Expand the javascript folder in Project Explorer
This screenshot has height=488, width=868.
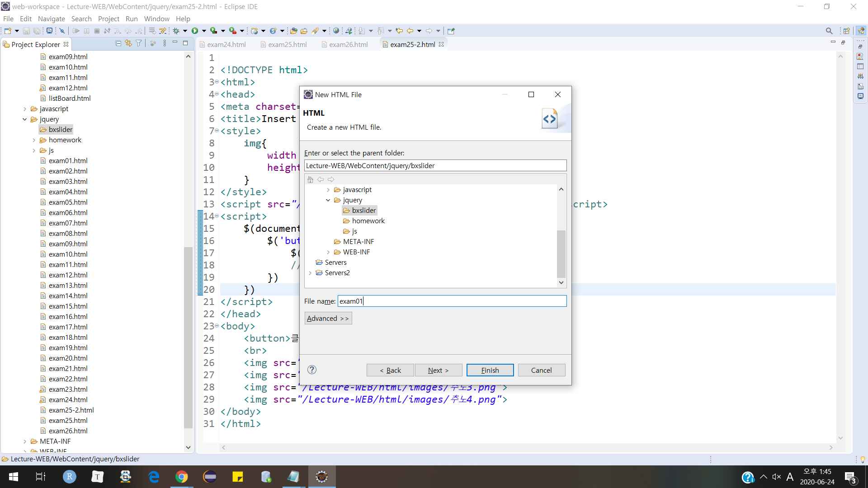point(25,109)
